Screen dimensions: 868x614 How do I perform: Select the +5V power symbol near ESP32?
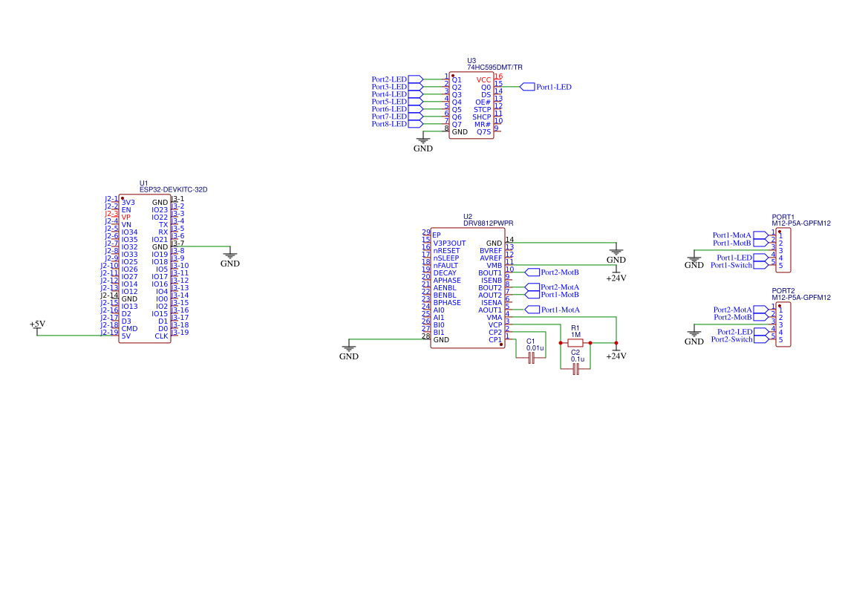[37, 327]
